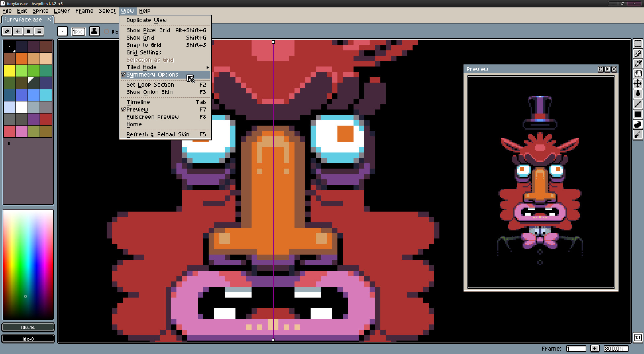The height and width of the screenshot is (354, 644).
Task: Open the brush size field
Action: tap(78, 31)
